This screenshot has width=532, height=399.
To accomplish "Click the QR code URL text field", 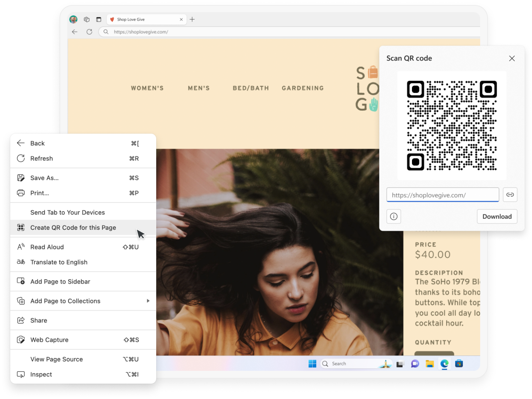I will (x=443, y=195).
